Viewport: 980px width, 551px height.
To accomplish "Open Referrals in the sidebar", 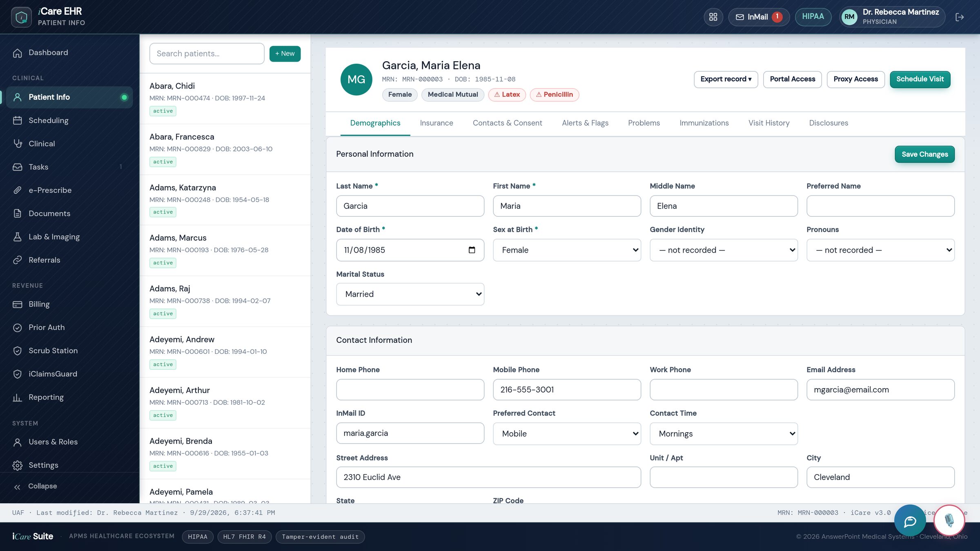I will [x=69, y=260].
